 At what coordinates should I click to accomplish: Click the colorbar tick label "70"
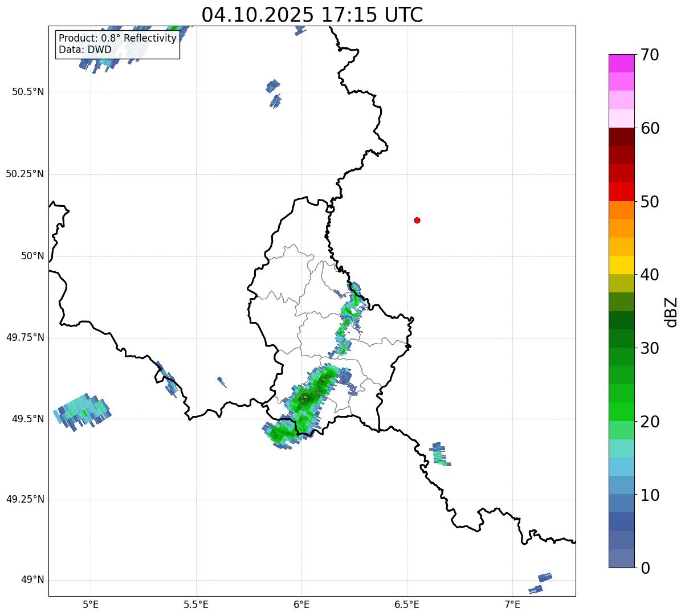click(x=650, y=55)
